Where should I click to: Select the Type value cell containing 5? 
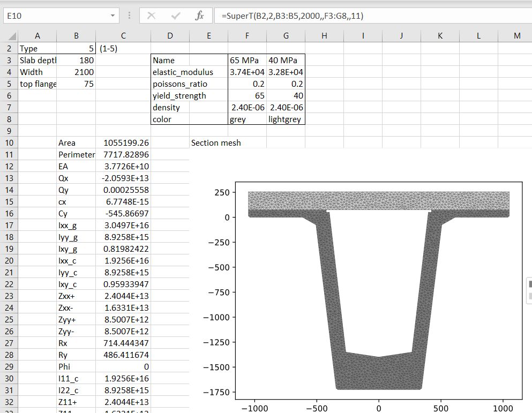(x=75, y=48)
